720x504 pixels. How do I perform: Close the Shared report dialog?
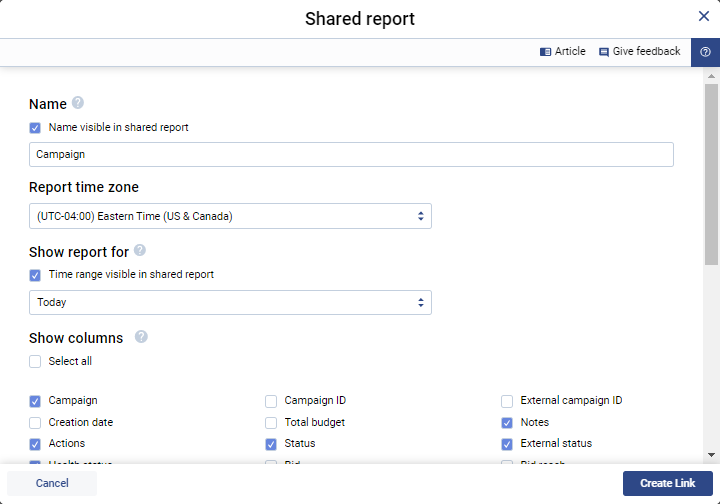[x=704, y=16]
